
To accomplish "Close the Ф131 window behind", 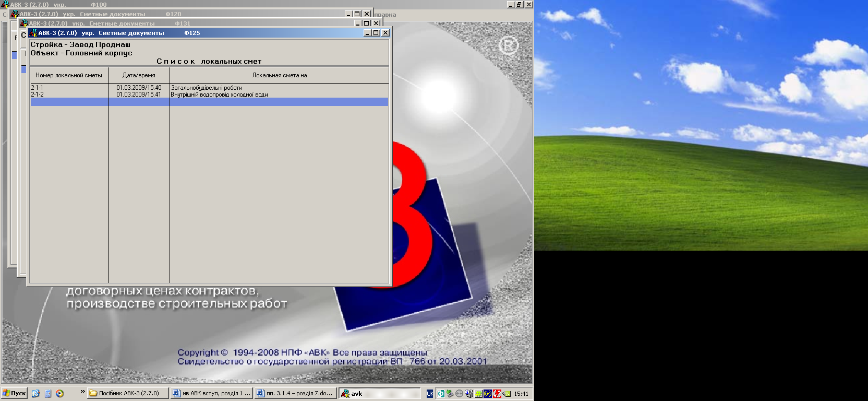I will pos(376,23).
